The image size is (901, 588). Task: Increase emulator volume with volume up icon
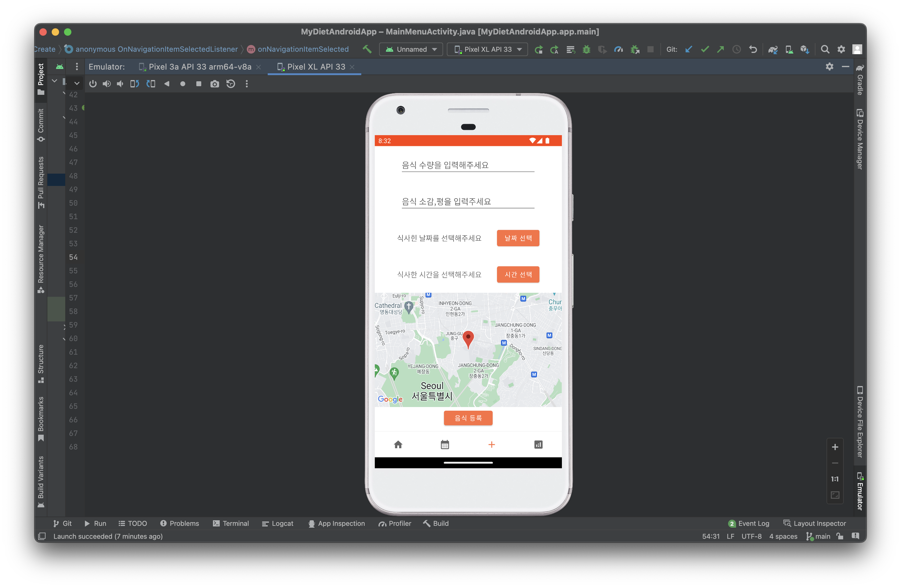tap(107, 84)
